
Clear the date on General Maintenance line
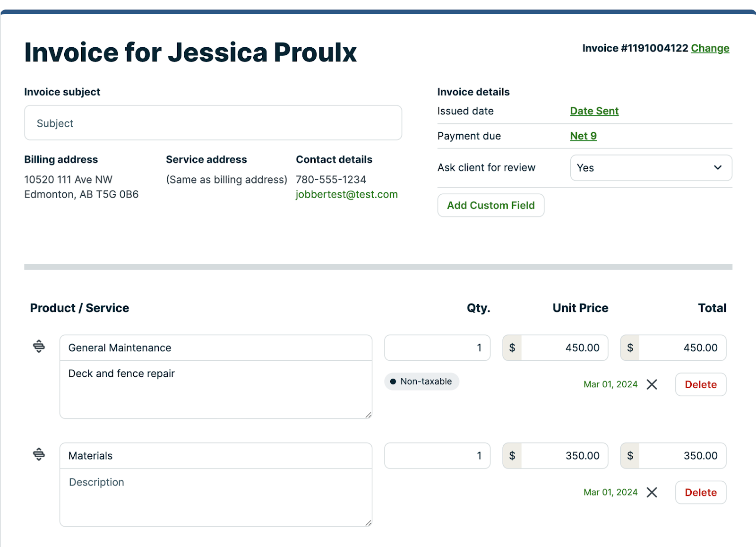pyautogui.click(x=652, y=384)
